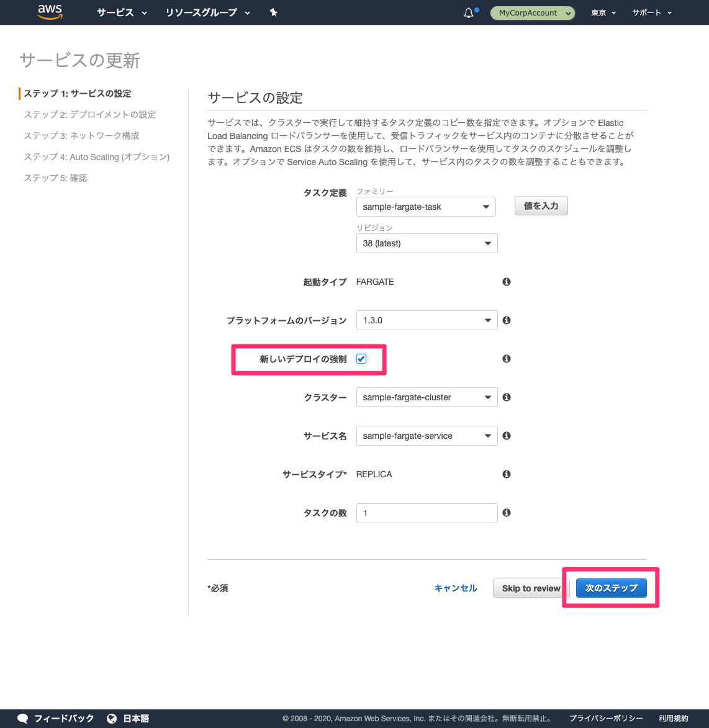
Task: Click the info icon next to 起動タイプ
Action: [506, 282]
